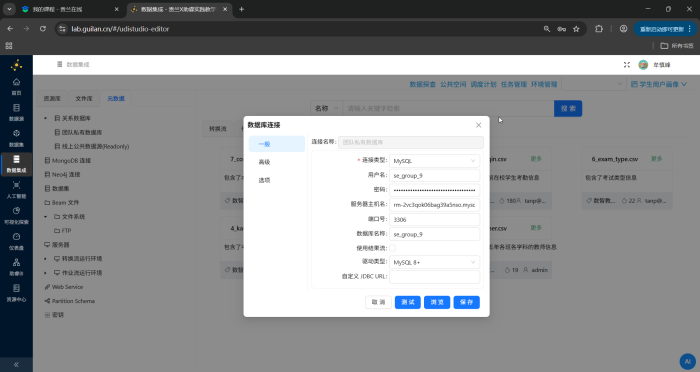Bookmark this page with star icon
The image size is (700, 372).
pyautogui.click(x=576, y=29)
